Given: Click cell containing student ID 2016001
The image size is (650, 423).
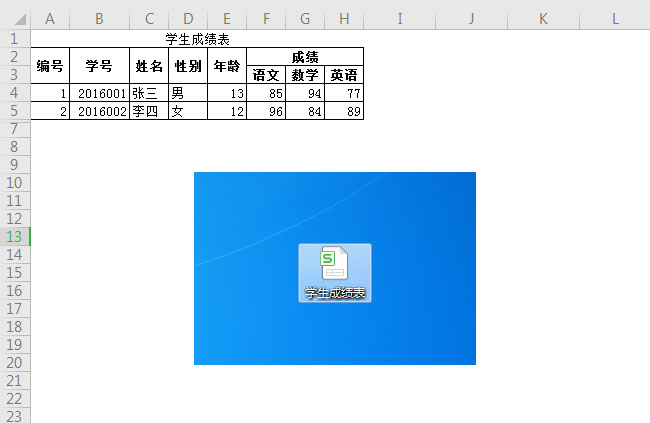Looking at the screenshot, I should point(99,93).
